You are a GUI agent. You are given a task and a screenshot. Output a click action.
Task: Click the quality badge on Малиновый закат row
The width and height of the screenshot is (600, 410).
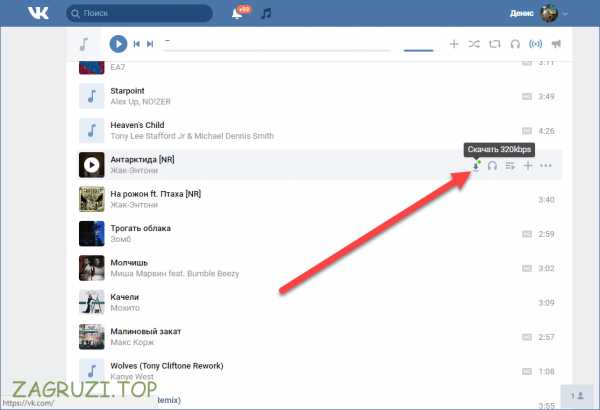tap(527, 337)
